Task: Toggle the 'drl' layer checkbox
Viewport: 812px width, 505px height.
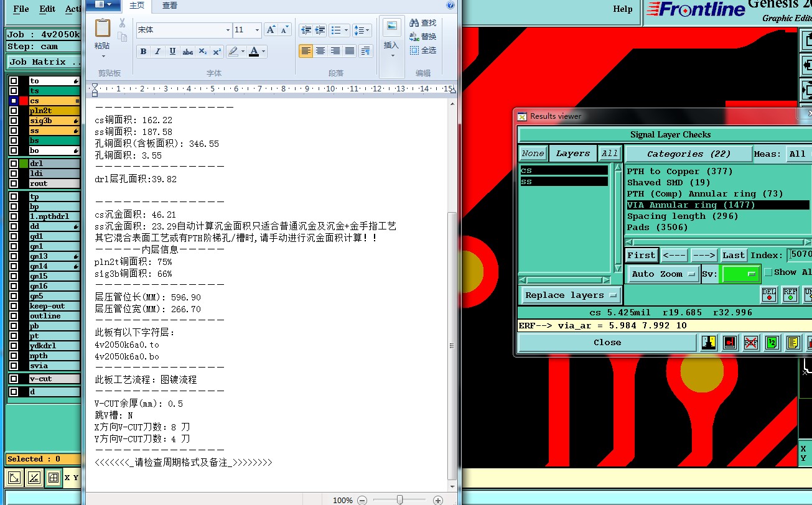Action: coord(14,164)
